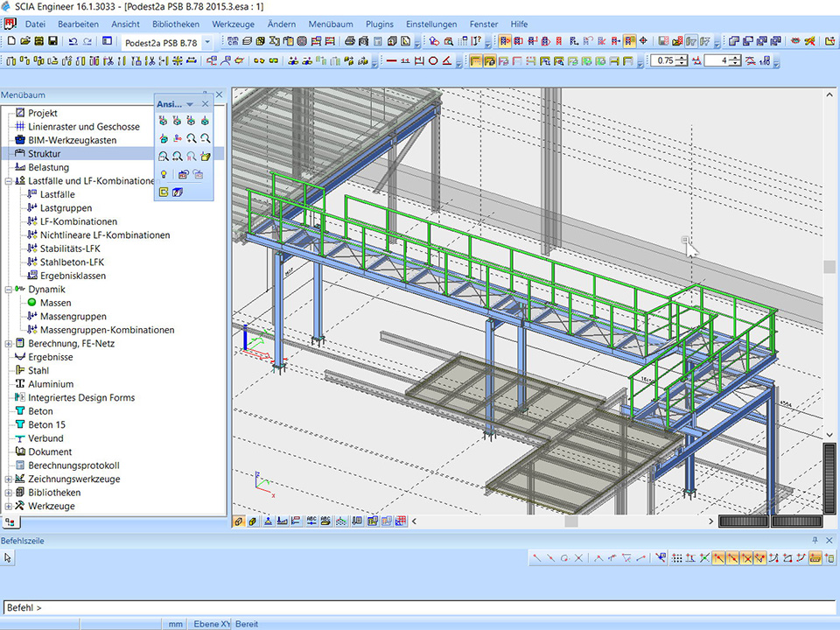This screenshot has width=840, height=630.
Task: Click the Undo arrow in toolbar
Action: (73, 41)
